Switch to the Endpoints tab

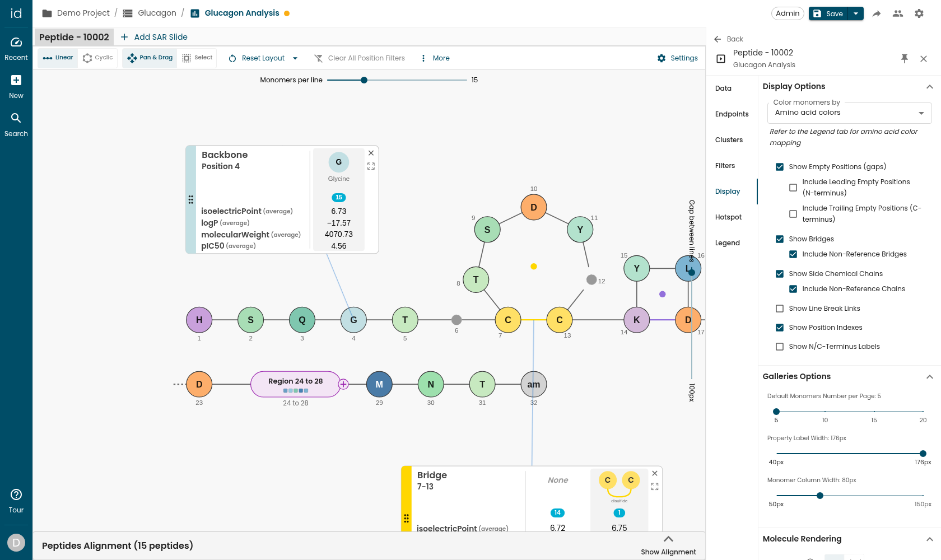pyautogui.click(x=732, y=114)
